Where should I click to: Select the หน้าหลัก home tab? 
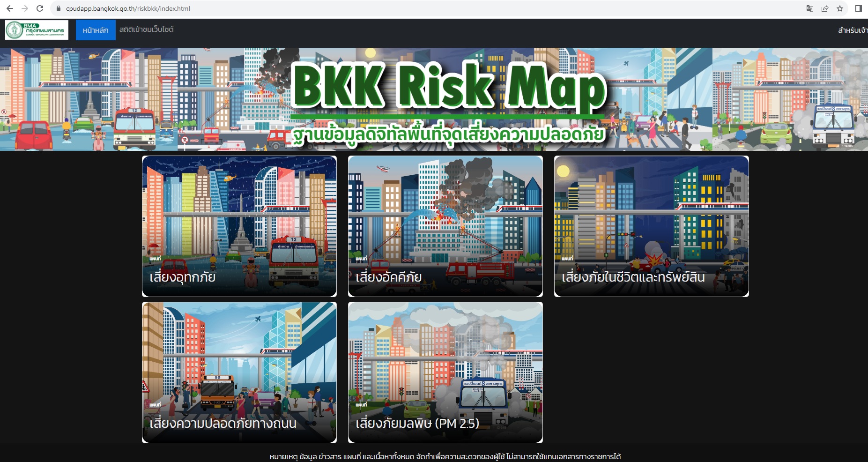96,30
